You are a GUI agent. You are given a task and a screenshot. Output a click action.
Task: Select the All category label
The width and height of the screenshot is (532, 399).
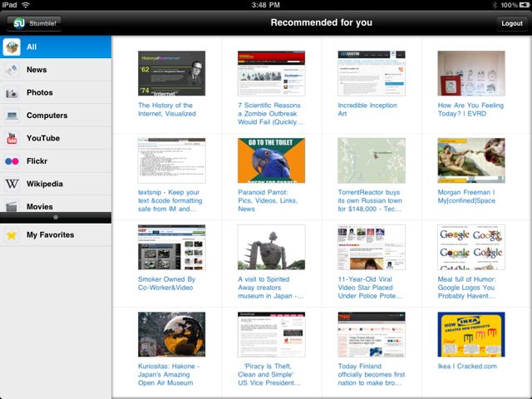tap(32, 47)
